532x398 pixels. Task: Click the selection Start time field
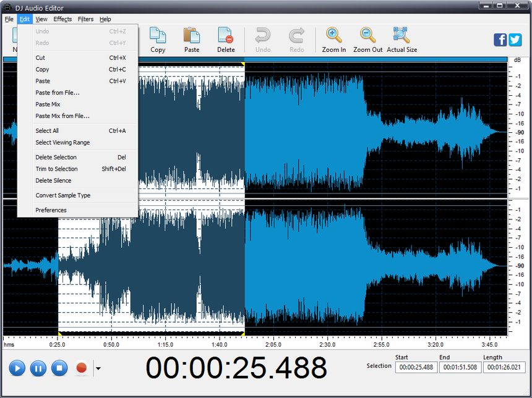tap(416, 367)
